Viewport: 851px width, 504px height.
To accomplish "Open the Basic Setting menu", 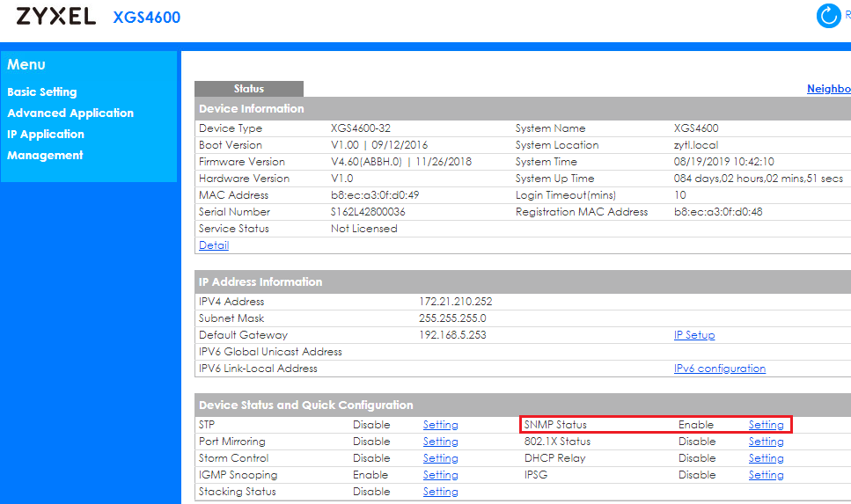I will [x=42, y=92].
